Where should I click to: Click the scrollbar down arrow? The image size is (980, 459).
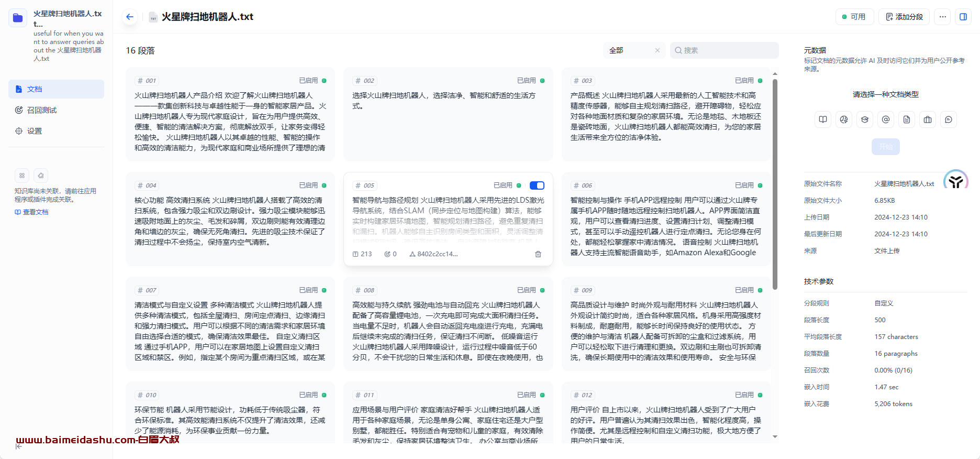pyautogui.click(x=775, y=436)
